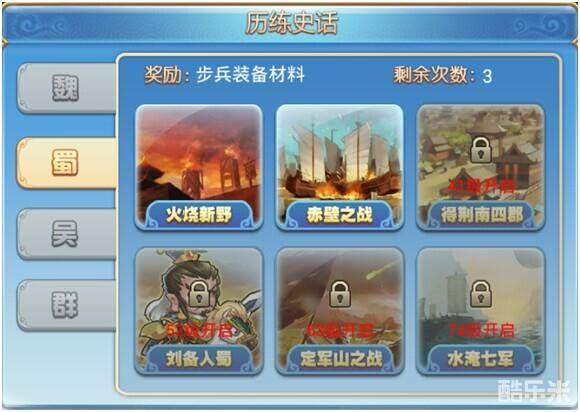Select the 魏 faction tab
The width and height of the screenshot is (580, 412).
67,88
